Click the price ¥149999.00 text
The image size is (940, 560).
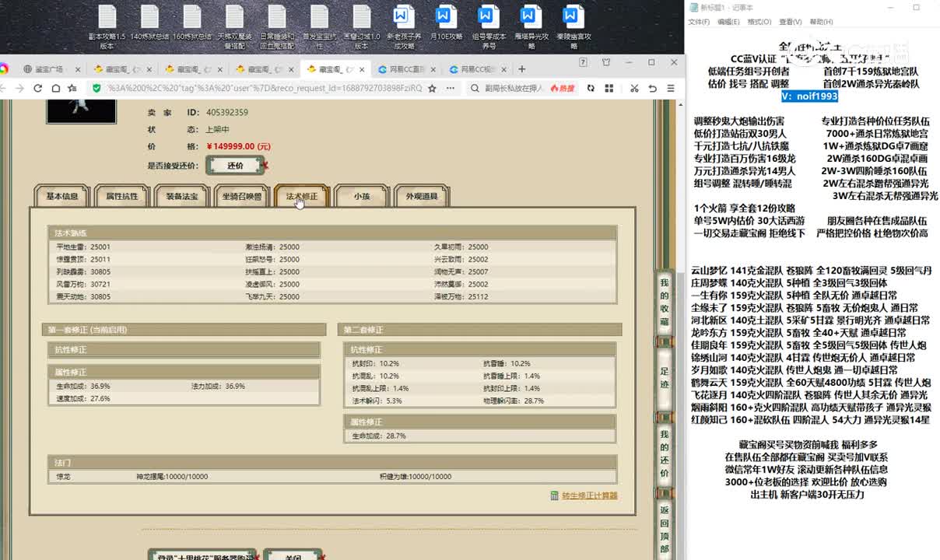tap(239, 145)
